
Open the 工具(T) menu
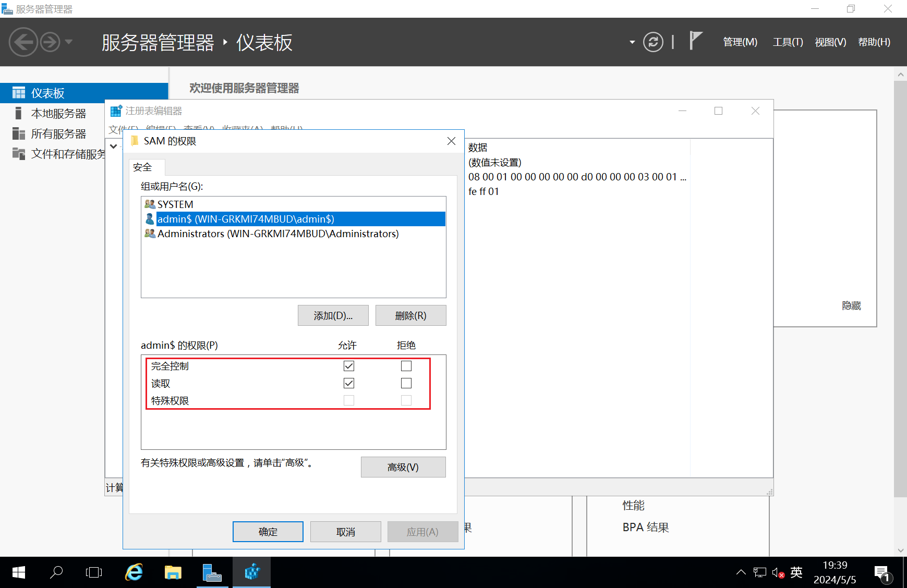point(788,42)
